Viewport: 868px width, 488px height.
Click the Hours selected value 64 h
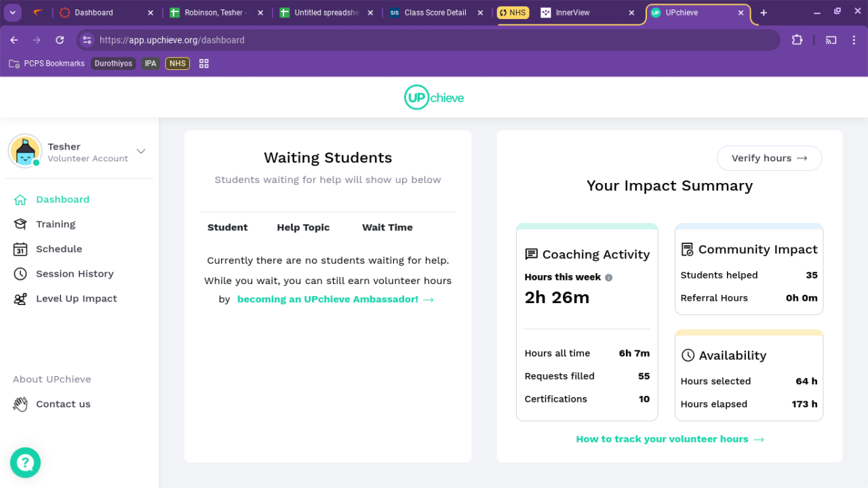click(x=806, y=381)
